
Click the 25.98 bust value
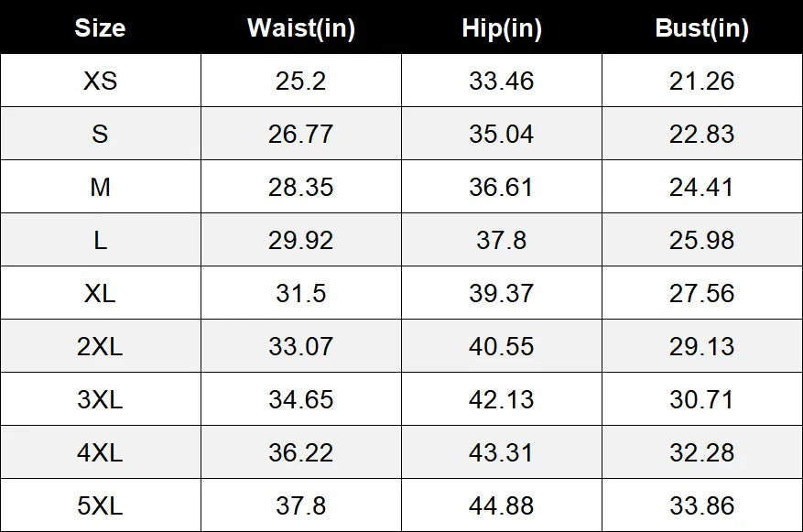701,240
